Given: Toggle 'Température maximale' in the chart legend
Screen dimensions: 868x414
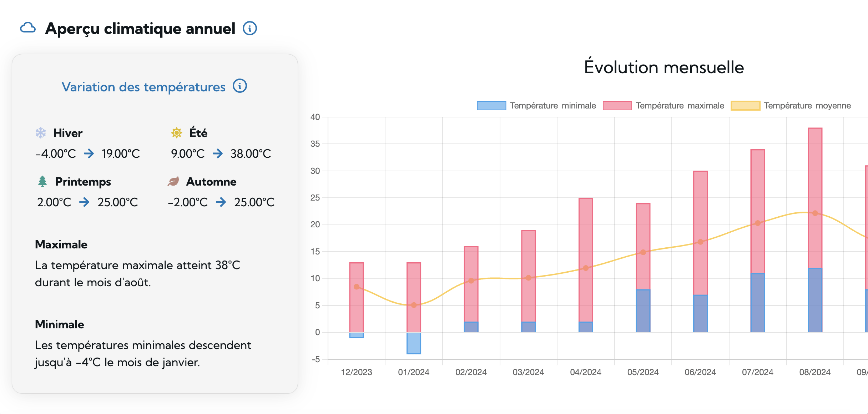Looking at the screenshot, I should pyautogui.click(x=680, y=106).
